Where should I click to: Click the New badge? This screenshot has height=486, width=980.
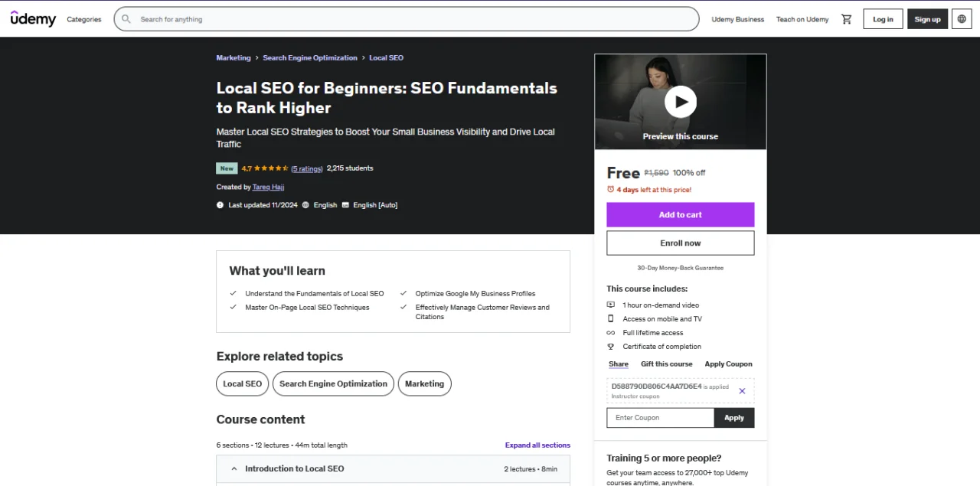(x=227, y=168)
